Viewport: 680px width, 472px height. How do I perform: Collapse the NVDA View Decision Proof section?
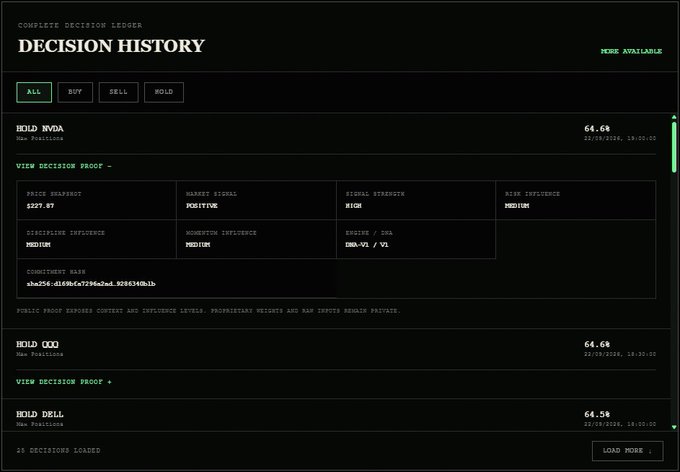click(64, 166)
